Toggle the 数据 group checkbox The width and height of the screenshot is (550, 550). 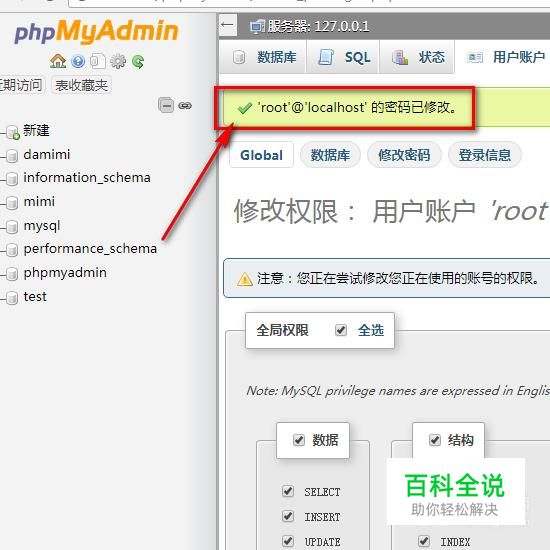(x=299, y=440)
